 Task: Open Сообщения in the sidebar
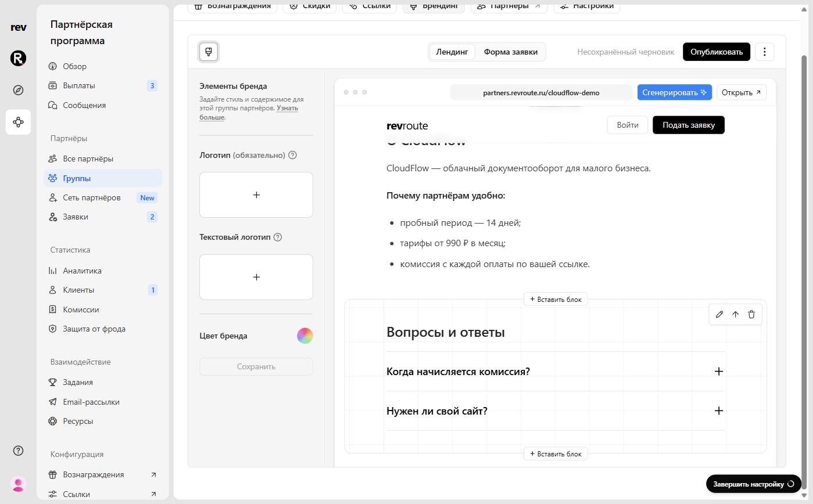pyautogui.click(x=103, y=105)
